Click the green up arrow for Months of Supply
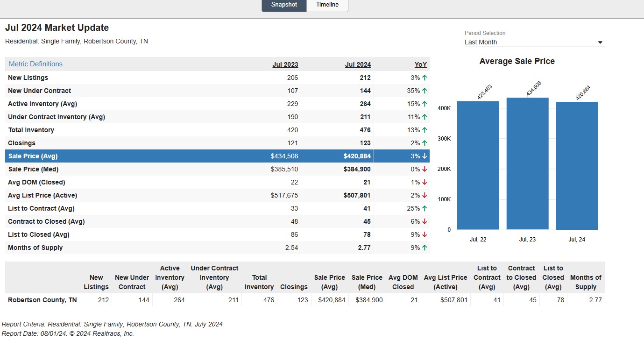Viewport: 644px width, 354px height. tap(425, 248)
